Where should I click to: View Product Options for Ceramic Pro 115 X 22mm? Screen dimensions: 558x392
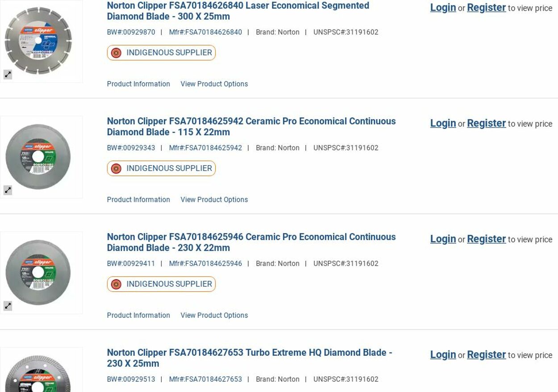coord(214,200)
